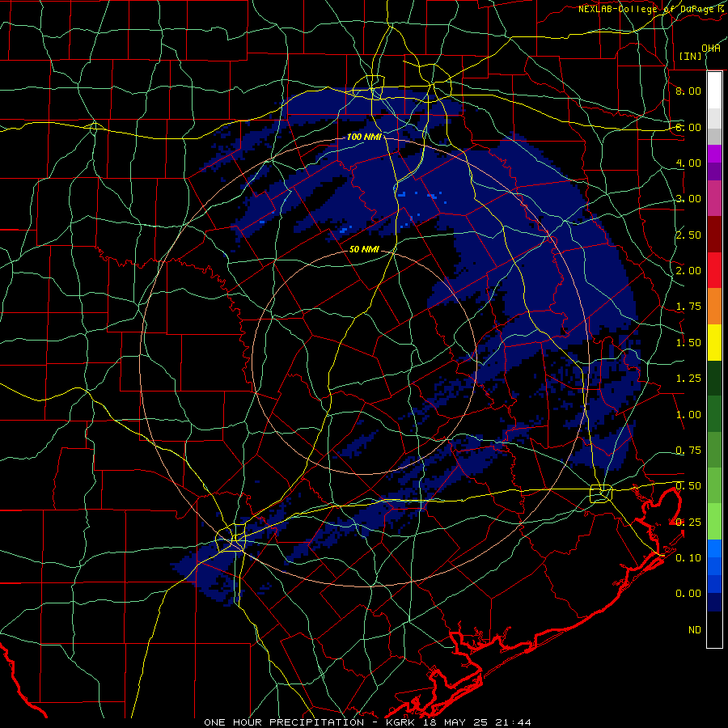Click the 0.50 legend label
The width and height of the screenshot is (728, 728).
pos(688,486)
